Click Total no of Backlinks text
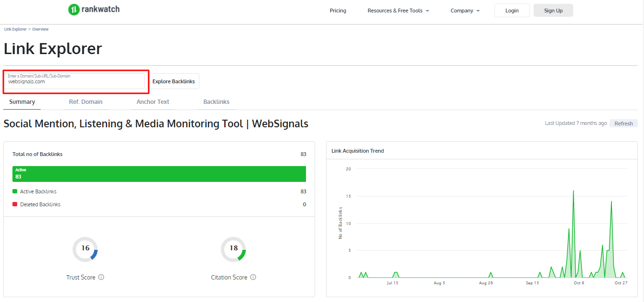 37,154
